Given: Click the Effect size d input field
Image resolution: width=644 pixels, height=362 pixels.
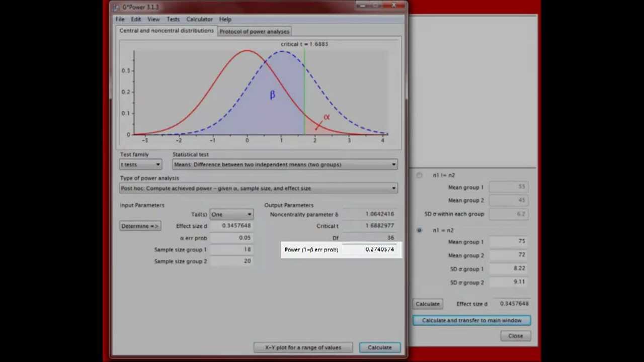Looking at the screenshot, I should (x=231, y=226).
